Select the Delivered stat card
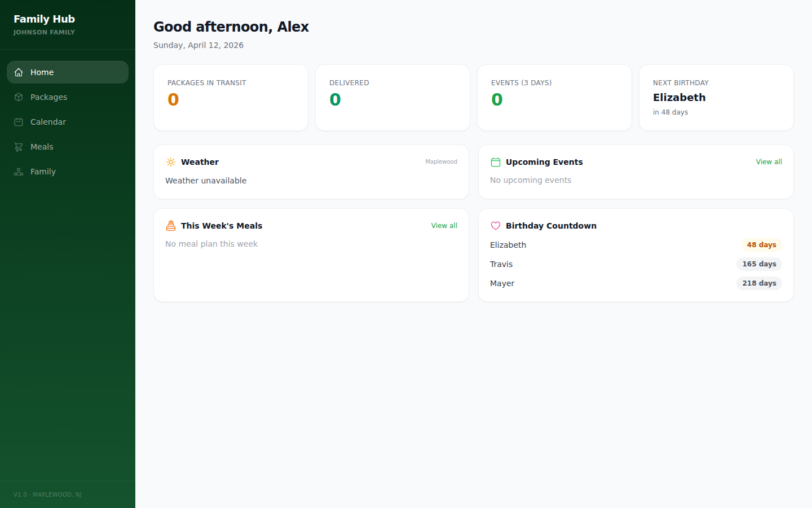Image resolution: width=812 pixels, height=508 pixels. click(x=392, y=98)
